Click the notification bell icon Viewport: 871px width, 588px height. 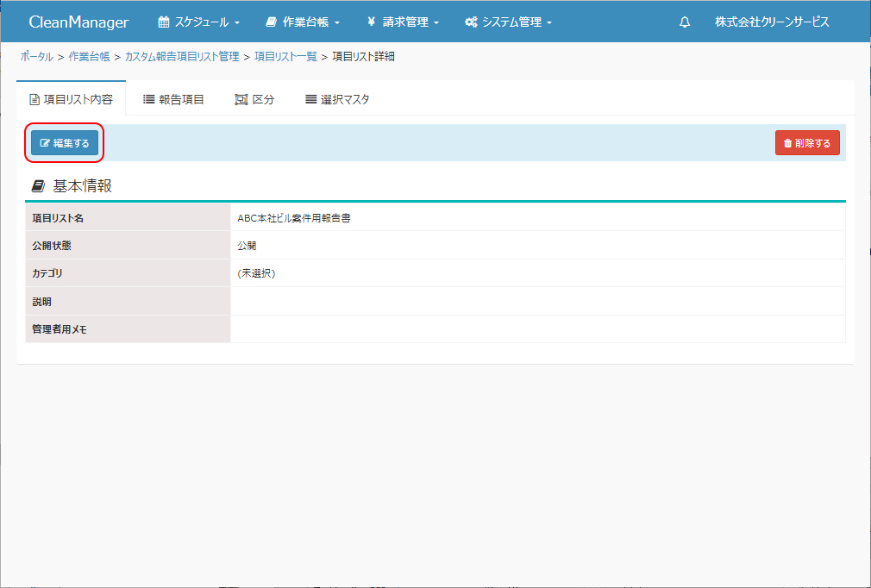click(685, 22)
